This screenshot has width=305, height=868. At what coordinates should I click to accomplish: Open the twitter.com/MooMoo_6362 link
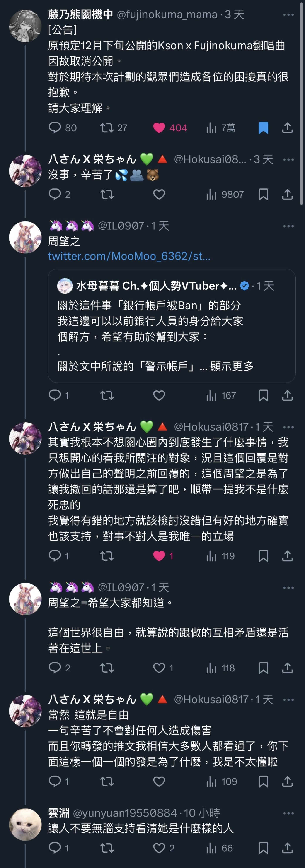click(x=129, y=256)
